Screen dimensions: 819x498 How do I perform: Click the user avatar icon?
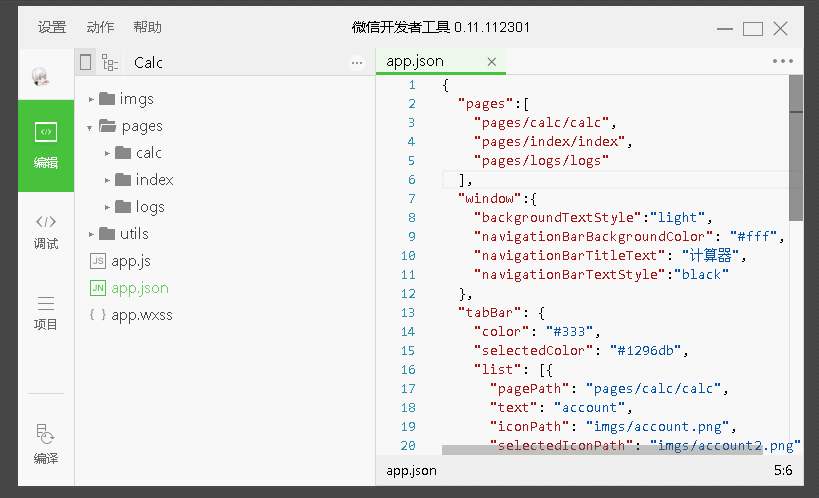pos(40,77)
